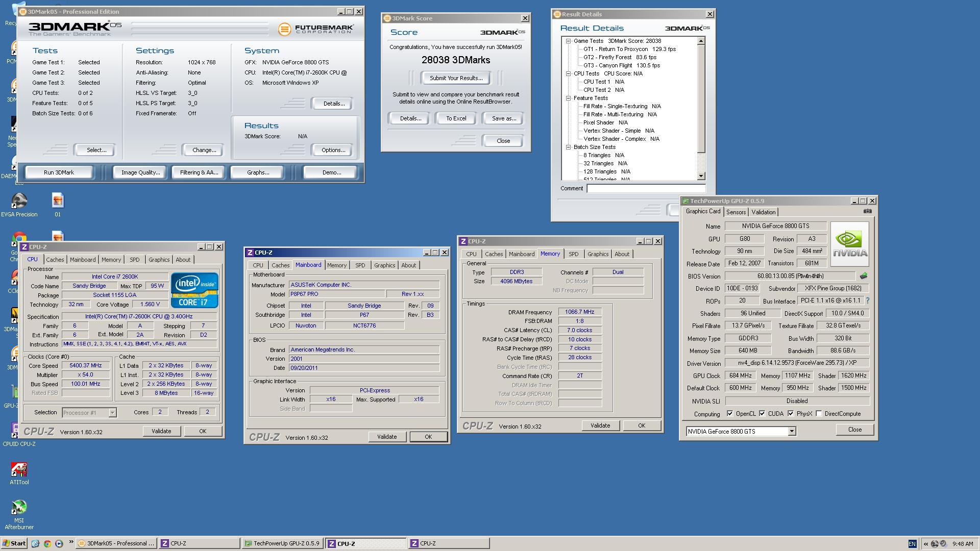
Task: Click EN language indicator in system tray
Action: [912, 544]
